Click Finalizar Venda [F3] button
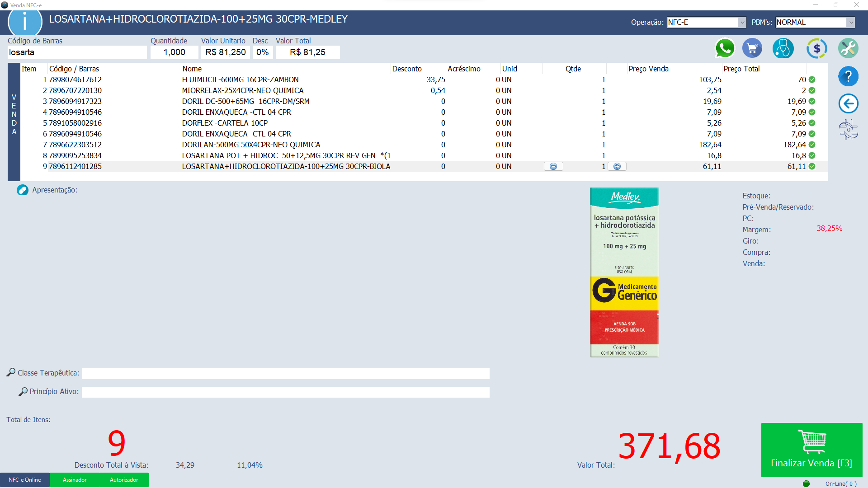Image resolution: width=868 pixels, height=488 pixels. pos(811,450)
